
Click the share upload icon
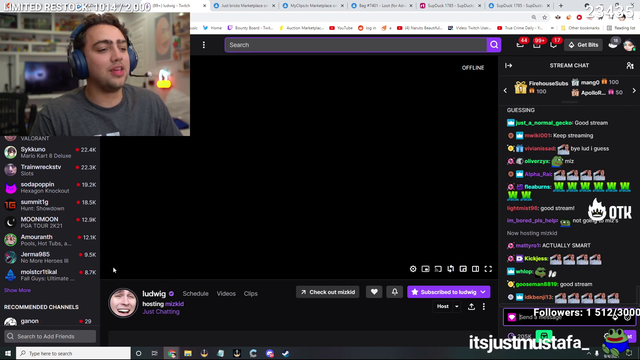(x=471, y=306)
